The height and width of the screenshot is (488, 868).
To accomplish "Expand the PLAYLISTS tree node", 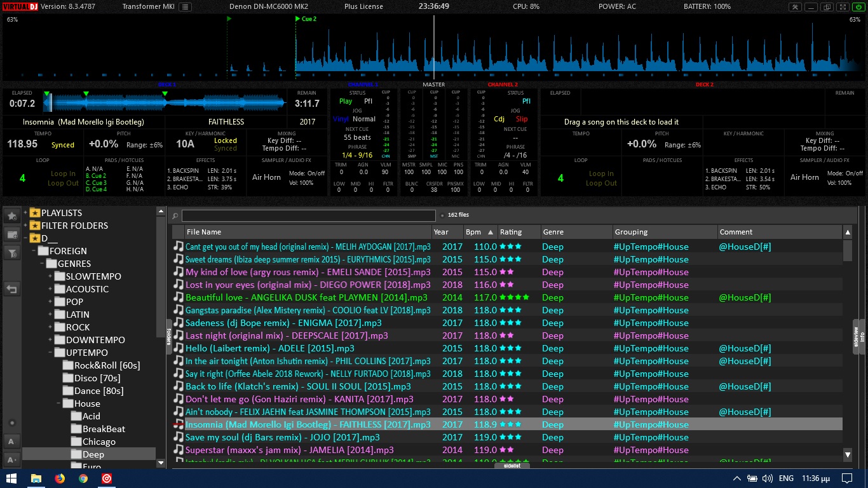I will tap(26, 213).
